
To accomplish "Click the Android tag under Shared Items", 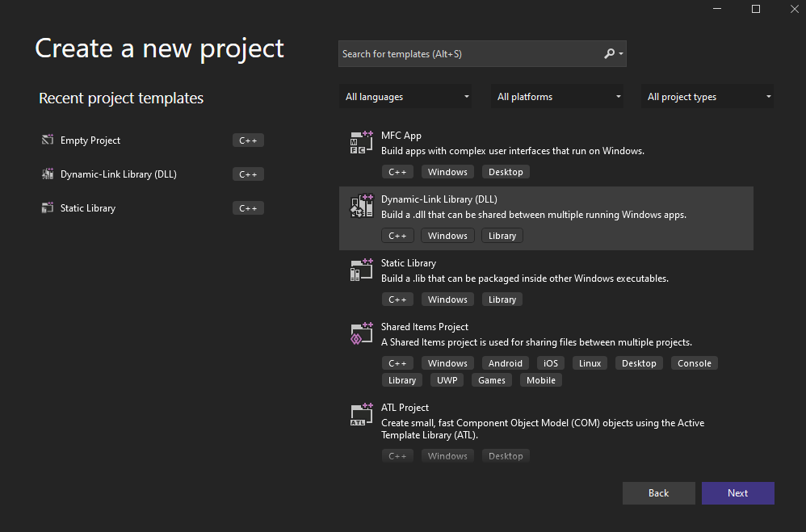I will (506, 363).
